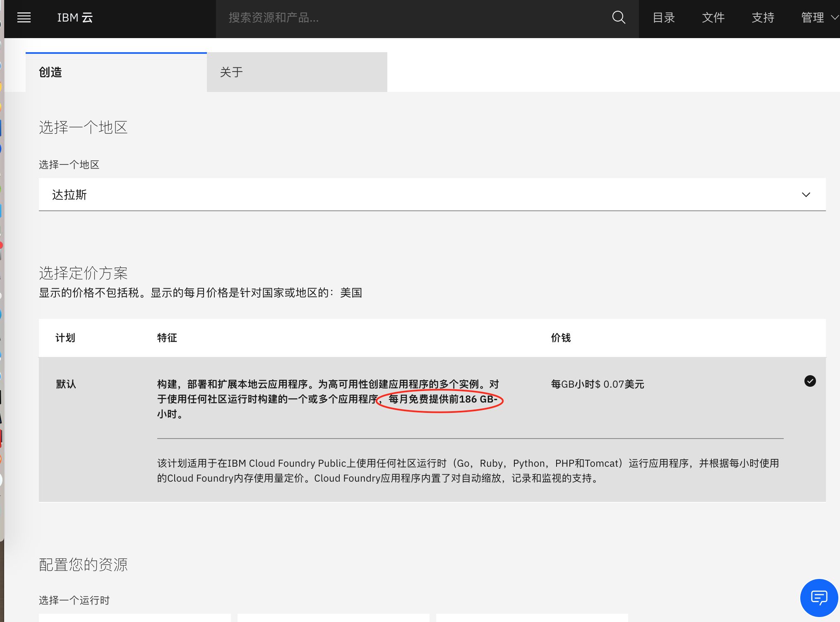Open the 支持 menu item
The image size is (840, 622).
(x=763, y=17)
